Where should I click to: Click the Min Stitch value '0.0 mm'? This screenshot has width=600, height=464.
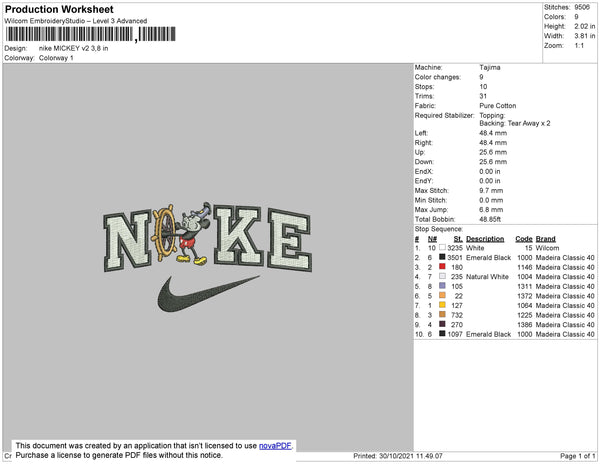point(491,200)
